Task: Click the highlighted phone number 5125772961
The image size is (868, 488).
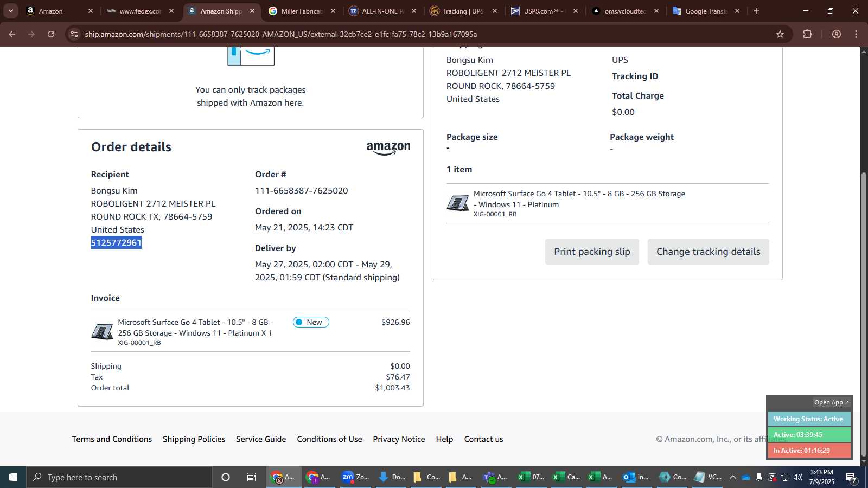Action: pos(116,242)
